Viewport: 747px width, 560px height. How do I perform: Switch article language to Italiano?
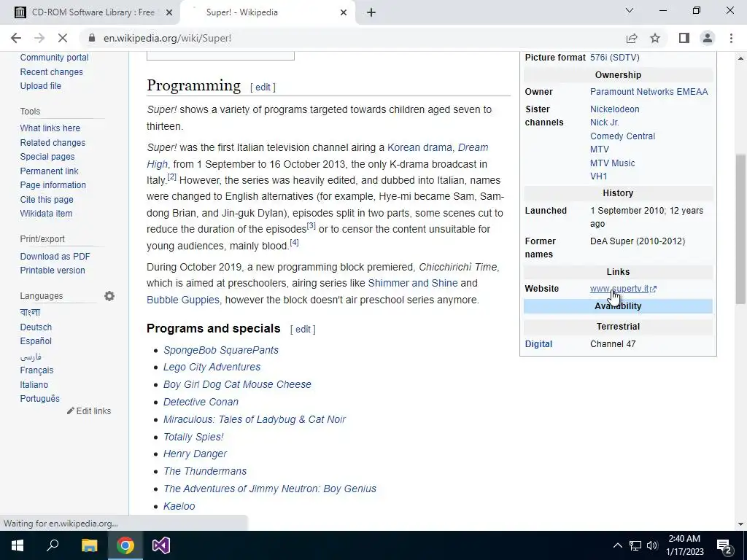[x=34, y=385]
